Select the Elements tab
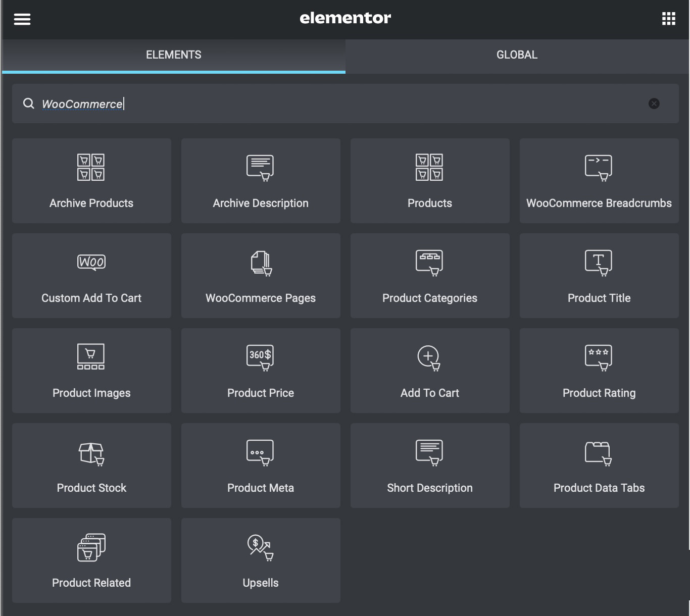The width and height of the screenshot is (690, 616). tap(173, 55)
